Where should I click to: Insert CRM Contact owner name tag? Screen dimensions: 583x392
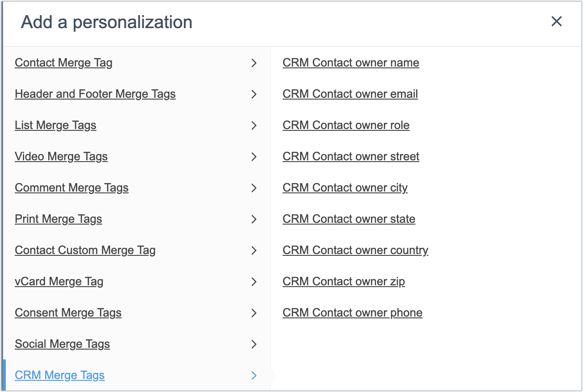pos(351,63)
